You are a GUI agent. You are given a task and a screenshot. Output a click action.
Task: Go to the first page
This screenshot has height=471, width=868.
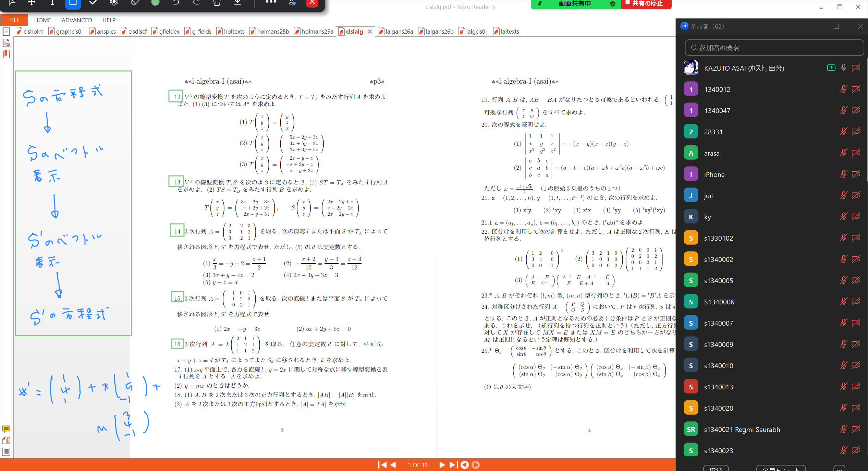click(x=382, y=465)
